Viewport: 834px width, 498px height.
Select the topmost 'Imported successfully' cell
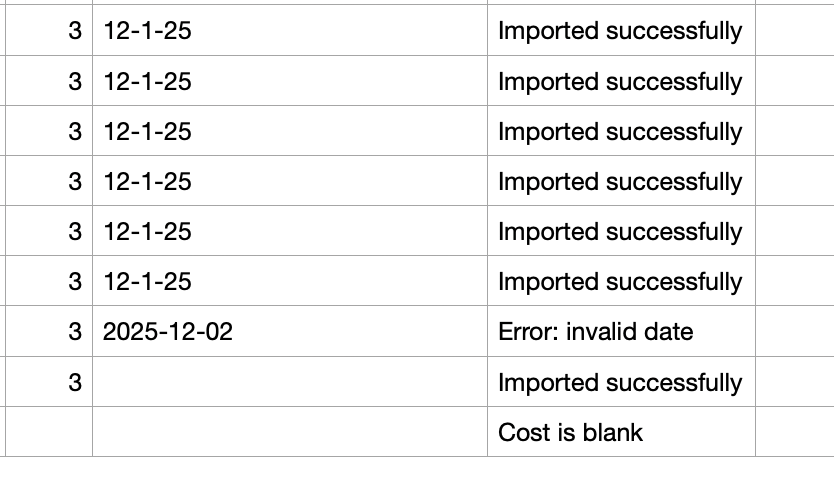tap(620, 31)
